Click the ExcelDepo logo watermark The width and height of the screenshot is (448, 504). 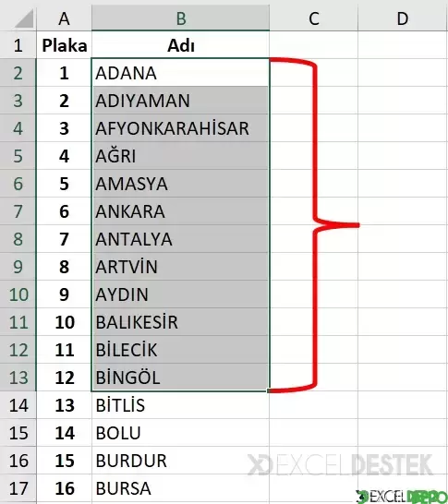click(402, 497)
